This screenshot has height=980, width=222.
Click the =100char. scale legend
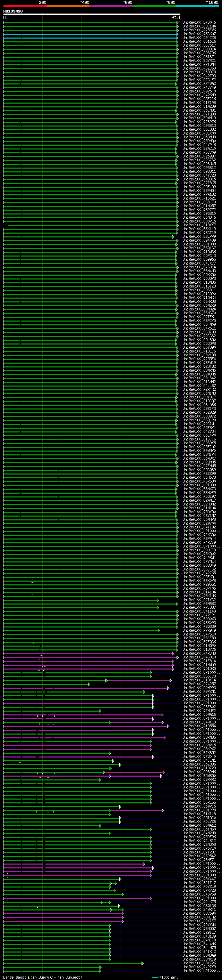pyautogui.click(x=165, y=977)
